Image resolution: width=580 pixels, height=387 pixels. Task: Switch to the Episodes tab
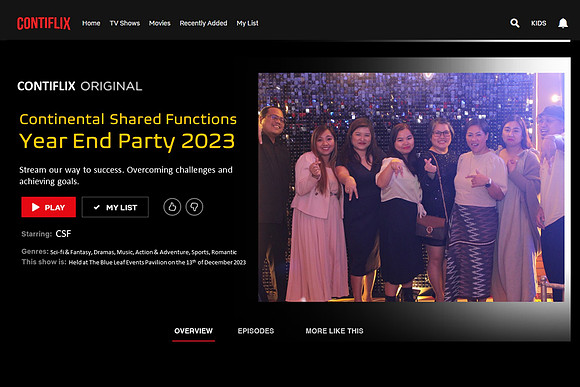256,331
